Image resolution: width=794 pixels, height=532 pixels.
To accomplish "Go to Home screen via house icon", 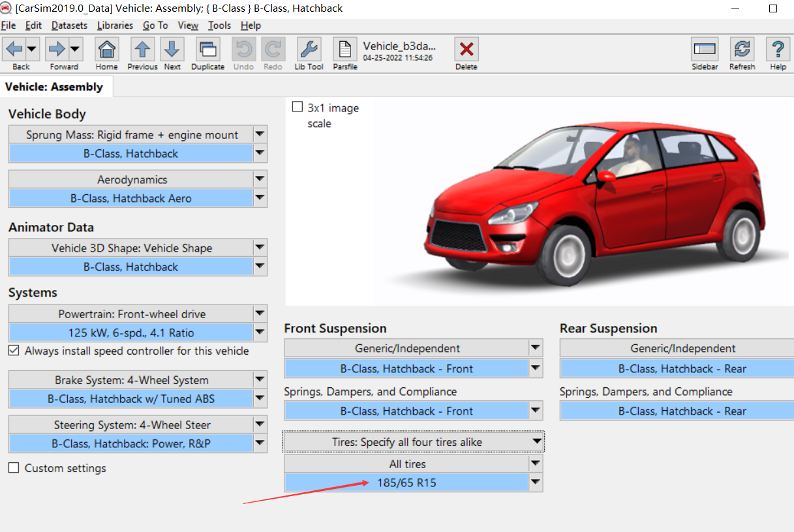I will [x=106, y=49].
